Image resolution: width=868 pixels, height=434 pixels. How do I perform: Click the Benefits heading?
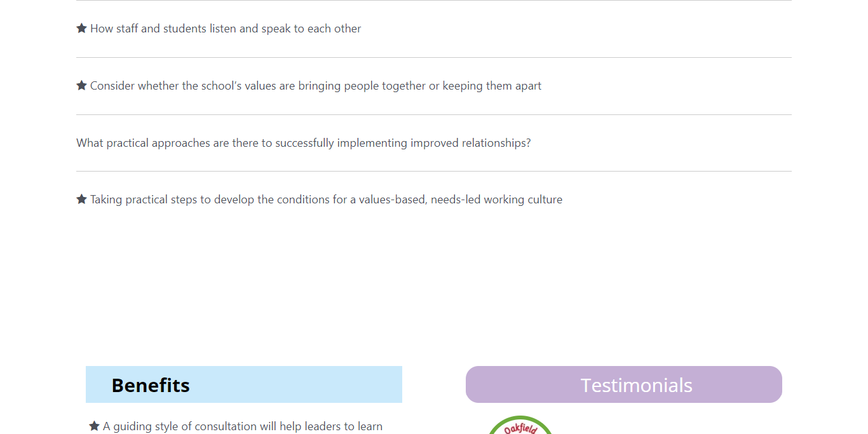click(151, 385)
